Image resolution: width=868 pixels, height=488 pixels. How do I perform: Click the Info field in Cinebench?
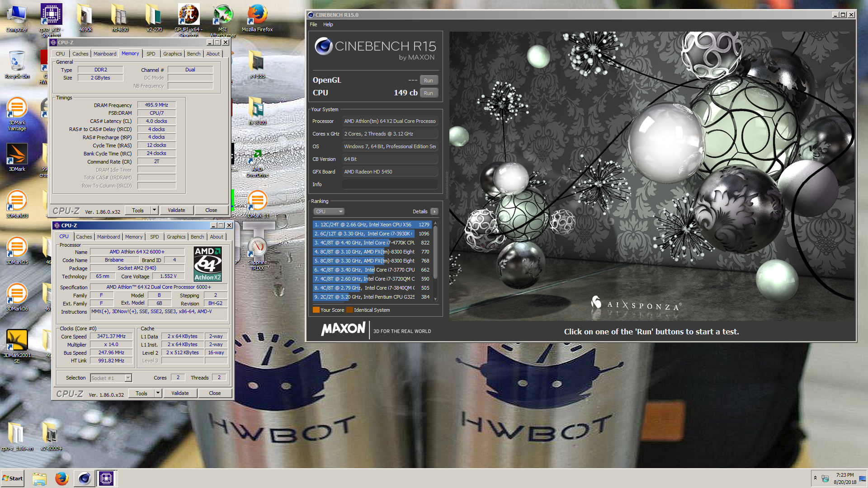click(390, 184)
